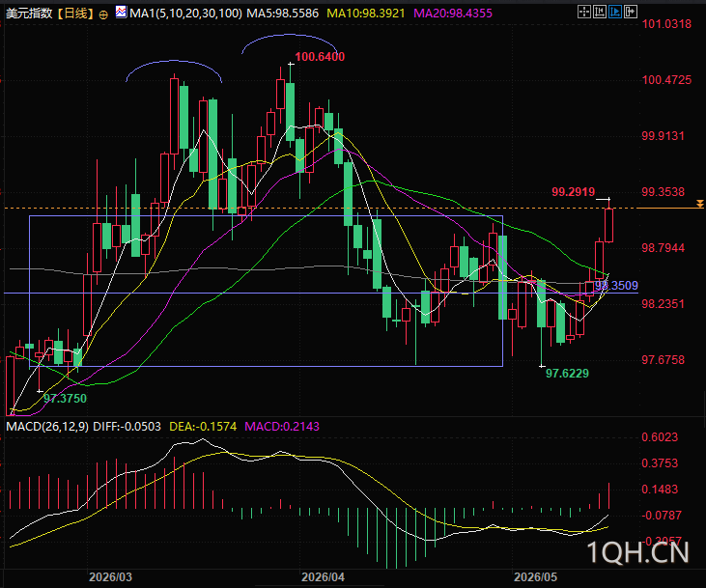The image size is (706, 588).
Task: Click the fourth chart toolbar icon with right arrow
Action: (631, 12)
